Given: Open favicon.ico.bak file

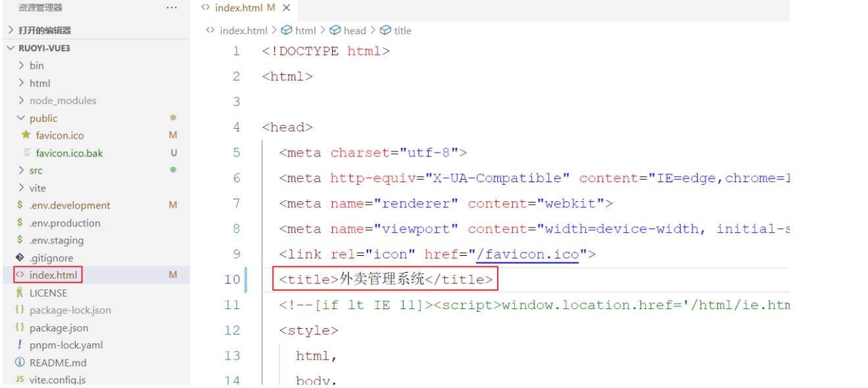Looking at the screenshot, I should [x=70, y=153].
